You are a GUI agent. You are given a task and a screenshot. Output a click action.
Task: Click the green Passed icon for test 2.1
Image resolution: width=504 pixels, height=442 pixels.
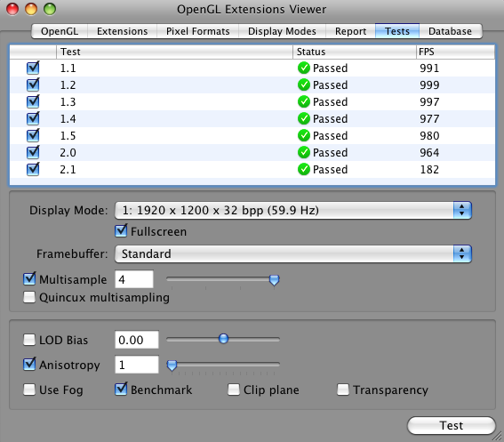pyautogui.click(x=303, y=169)
